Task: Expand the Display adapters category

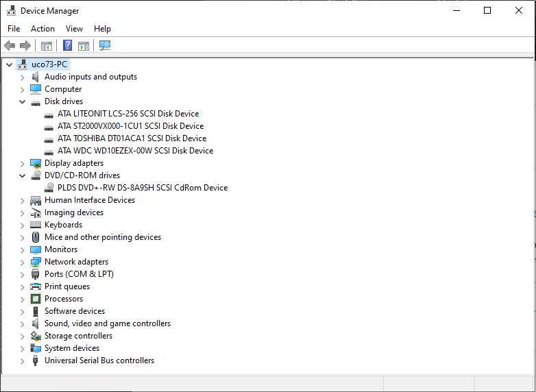Action: (22, 163)
